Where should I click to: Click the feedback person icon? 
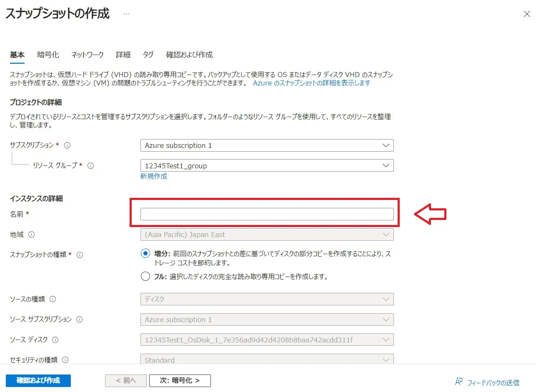pyautogui.click(x=459, y=382)
